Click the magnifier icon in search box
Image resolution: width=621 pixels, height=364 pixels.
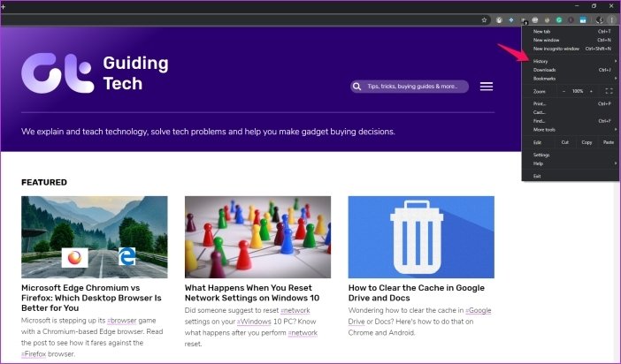[357, 87]
